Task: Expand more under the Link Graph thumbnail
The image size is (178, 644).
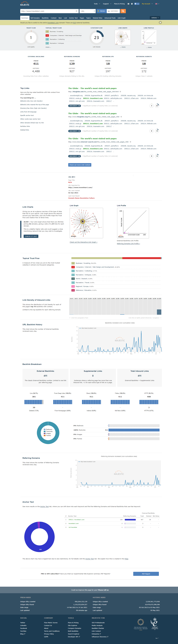Action: point(123,47)
